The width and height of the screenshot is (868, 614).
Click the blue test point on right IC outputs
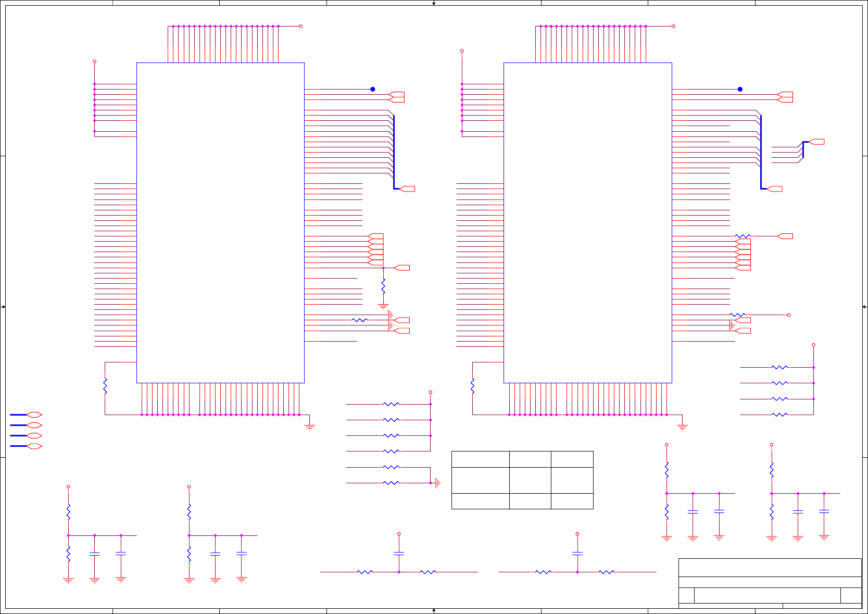click(x=740, y=89)
